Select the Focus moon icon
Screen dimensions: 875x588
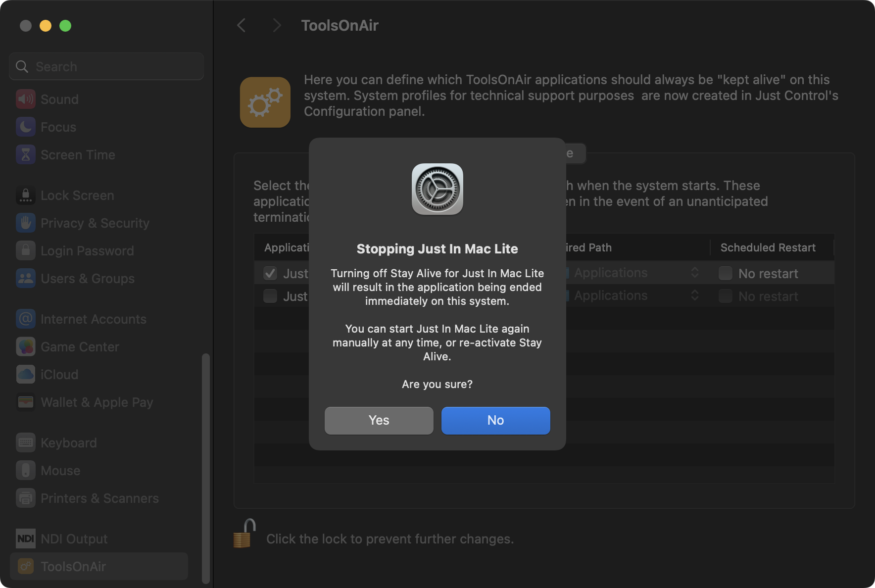[x=26, y=127]
